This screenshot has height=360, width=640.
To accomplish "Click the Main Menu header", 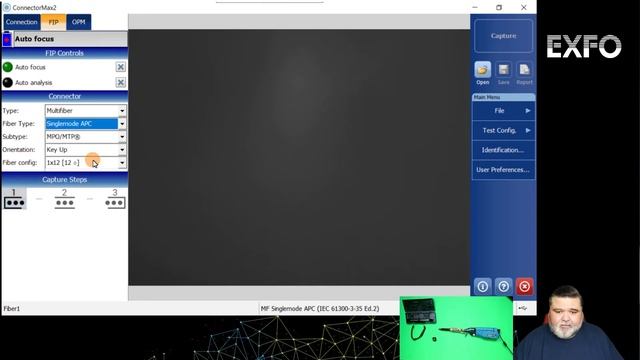I will tap(503, 97).
